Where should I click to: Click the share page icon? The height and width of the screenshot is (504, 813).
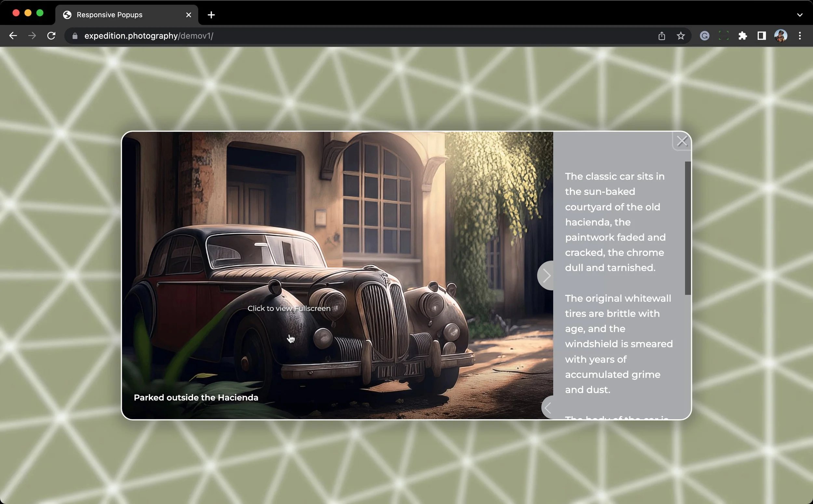[x=662, y=36]
